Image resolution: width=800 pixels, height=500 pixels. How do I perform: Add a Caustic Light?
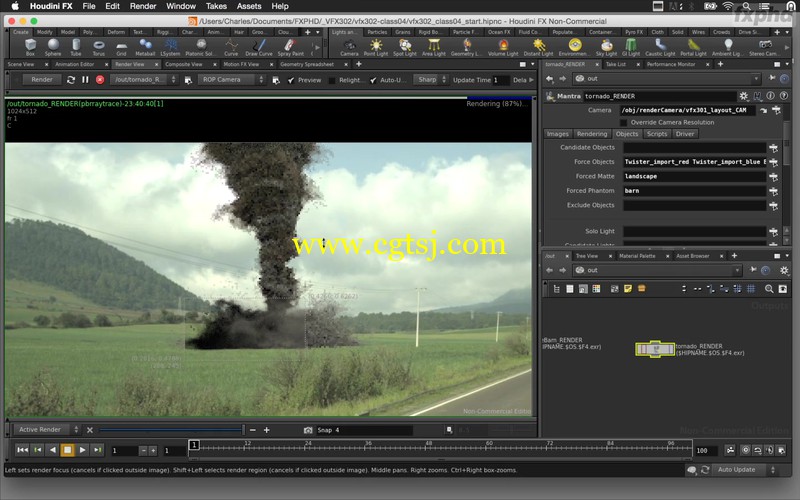[660, 47]
